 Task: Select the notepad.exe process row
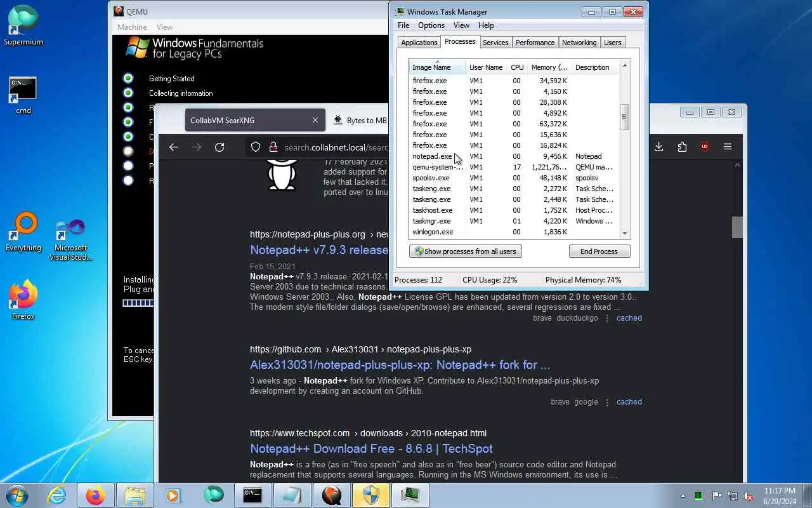point(514,156)
